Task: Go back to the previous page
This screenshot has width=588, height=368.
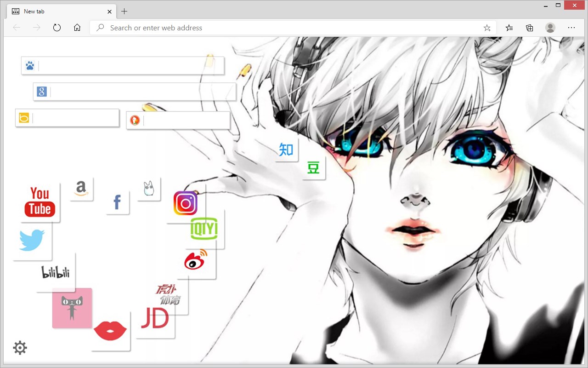Action: [x=17, y=28]
